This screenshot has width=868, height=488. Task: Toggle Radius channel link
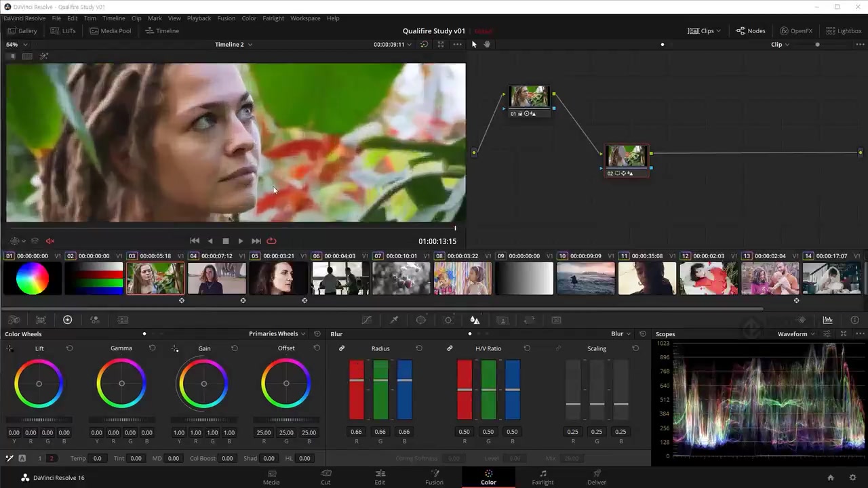pyautogui.click(x=342, y=348)
